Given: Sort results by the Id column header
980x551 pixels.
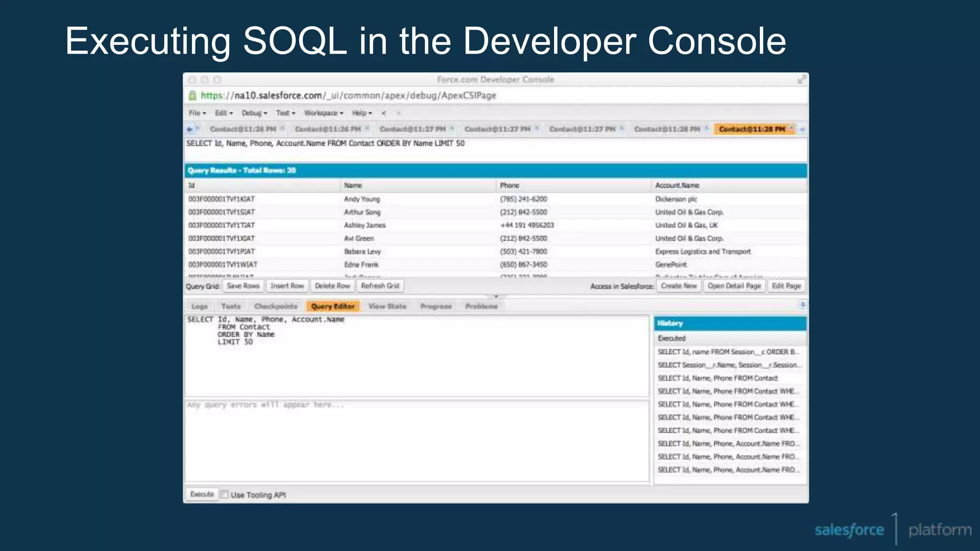Looking at the screenshot, I should (x=262, y=186).
